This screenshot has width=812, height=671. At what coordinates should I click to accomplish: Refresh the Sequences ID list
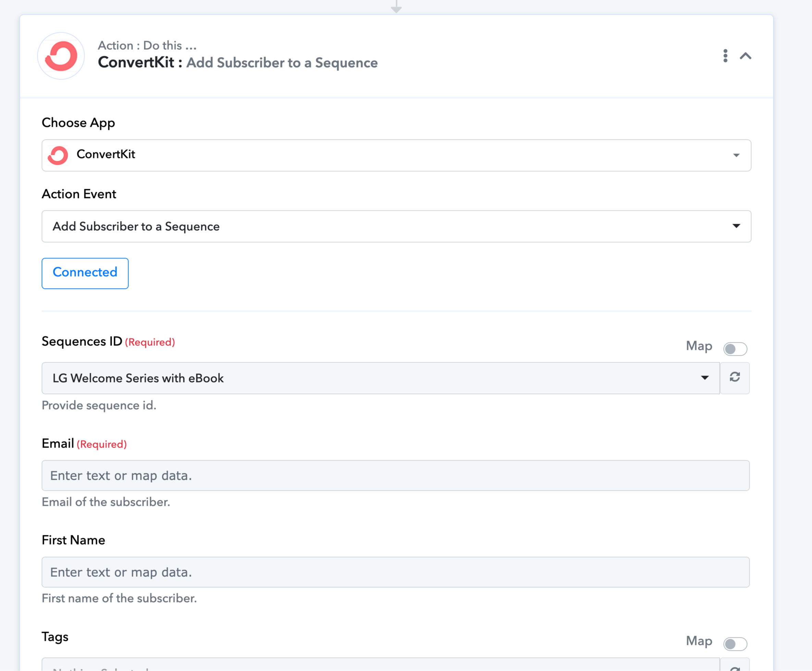(735, 377)
